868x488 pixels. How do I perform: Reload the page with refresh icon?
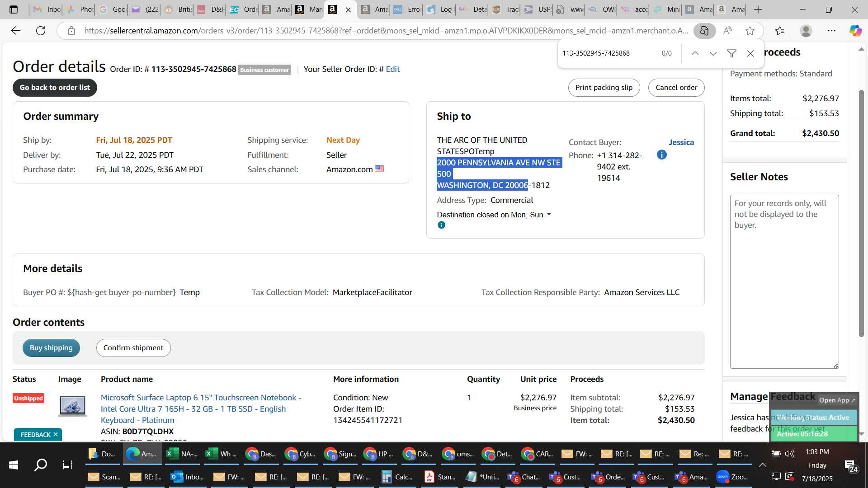click(41, 31)
